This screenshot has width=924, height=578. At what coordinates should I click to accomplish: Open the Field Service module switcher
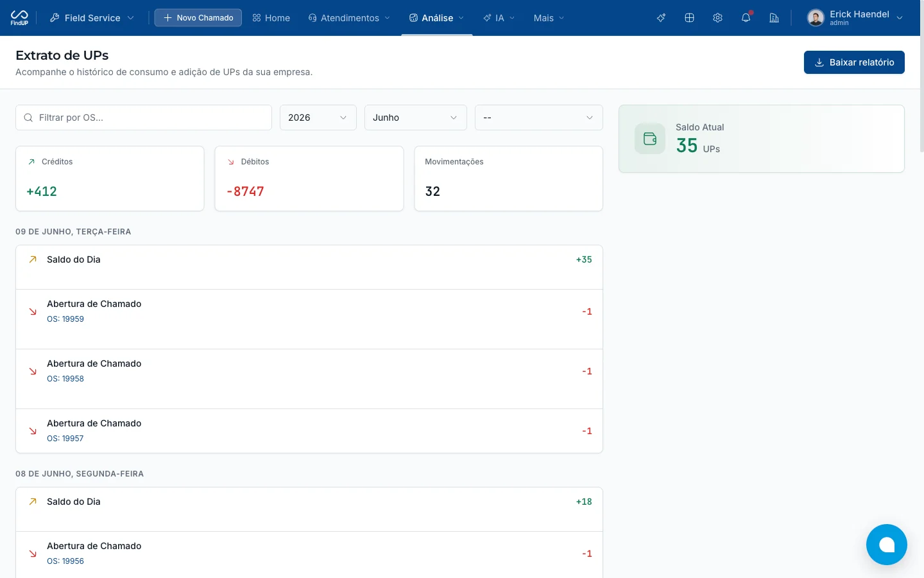point(92,18)
